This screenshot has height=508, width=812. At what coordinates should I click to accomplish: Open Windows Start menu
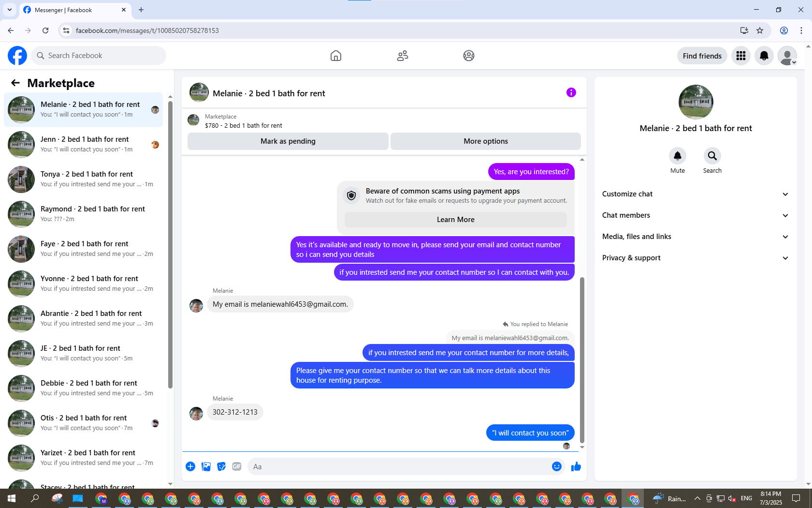pos(12,498)
